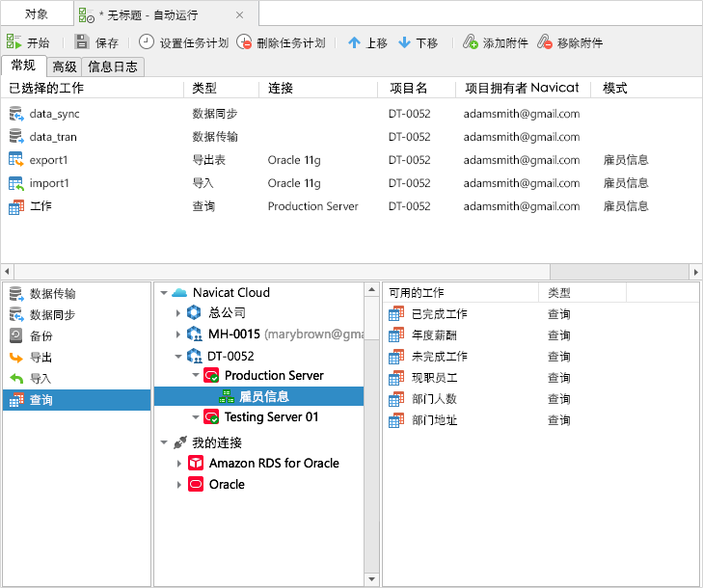Viewport: 703px width, 588px height.
Task: Switch to the 高级 tab
Action: pos(65,67)
